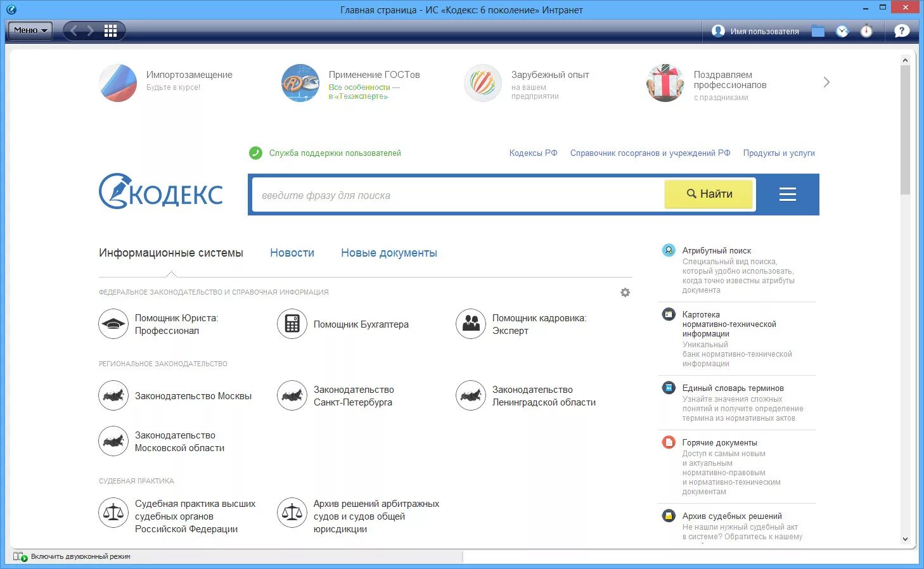
Task: Enable Включить двухоконный режим in status bar
Action: [73, 557]
